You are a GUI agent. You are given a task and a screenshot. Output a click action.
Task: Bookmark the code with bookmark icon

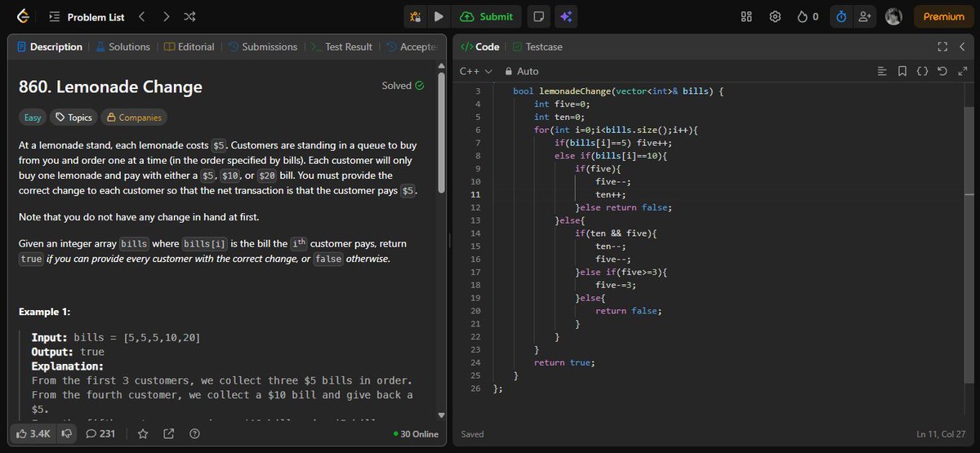(x=902, y=71)
